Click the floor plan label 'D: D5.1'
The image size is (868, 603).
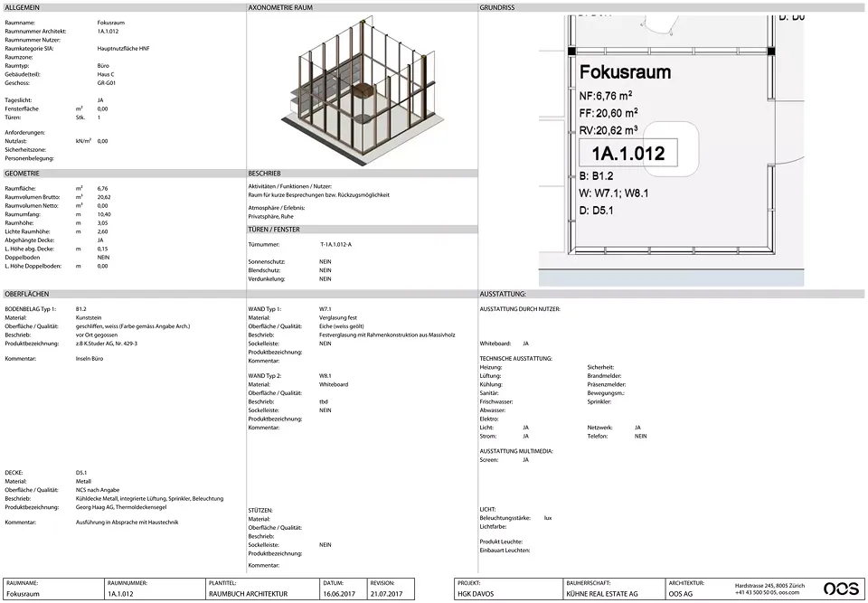coord(596,211)
